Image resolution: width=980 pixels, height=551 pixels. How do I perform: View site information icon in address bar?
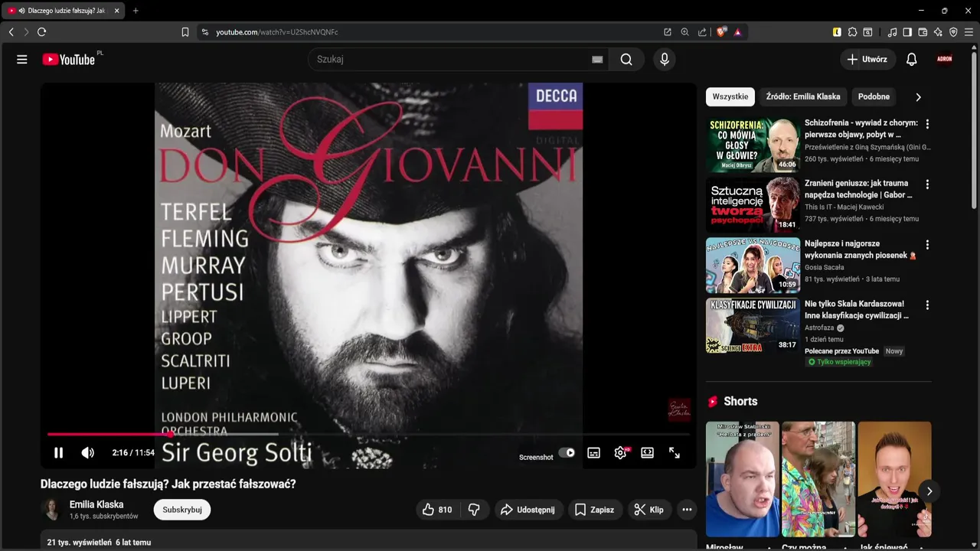(x=204, y=32)
